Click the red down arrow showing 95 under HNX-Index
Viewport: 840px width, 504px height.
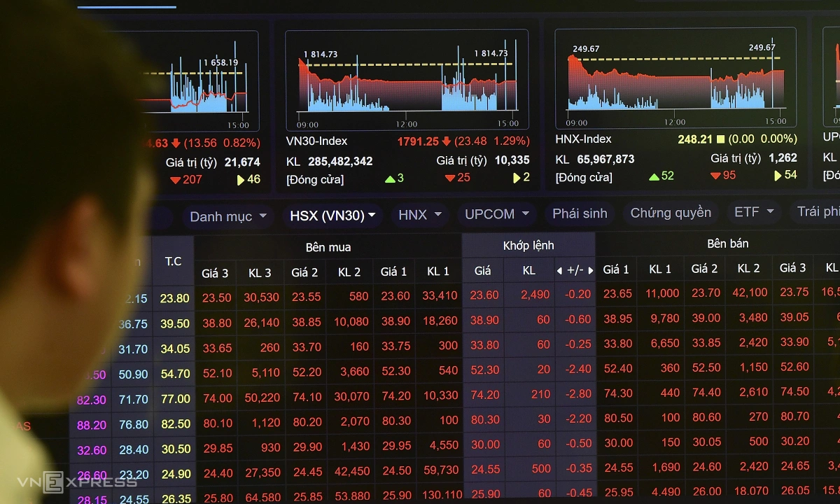coord(715,176)
